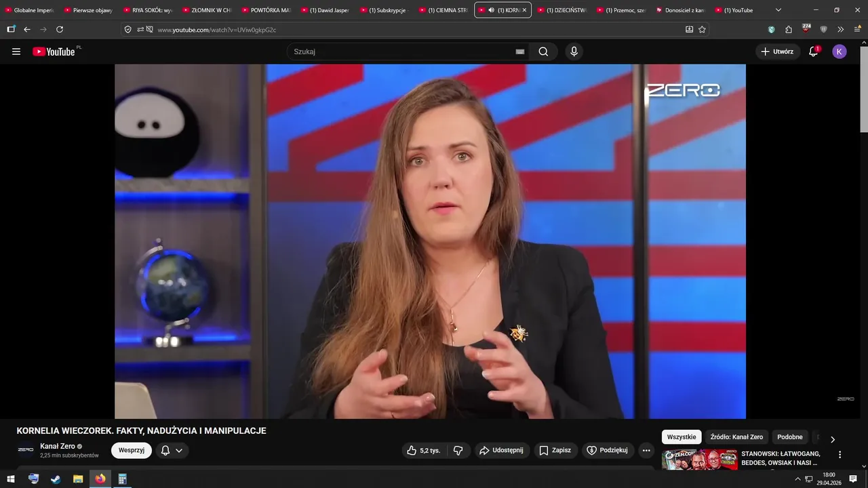Open menu for STANOWSKI: ŁATWOGANG suggested video
The height and width of the screenshot is (488, 868).
click(840, 455)
